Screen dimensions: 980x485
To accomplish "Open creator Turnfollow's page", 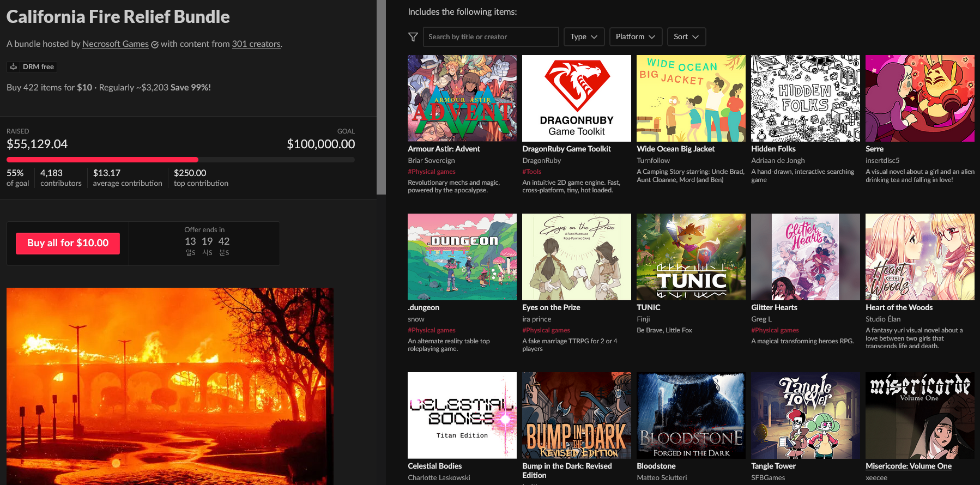I will click(653, 161).
